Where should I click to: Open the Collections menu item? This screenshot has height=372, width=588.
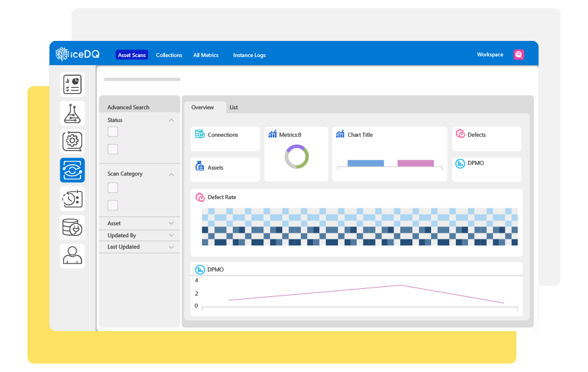pyautogui.click(x=169, y=55)
